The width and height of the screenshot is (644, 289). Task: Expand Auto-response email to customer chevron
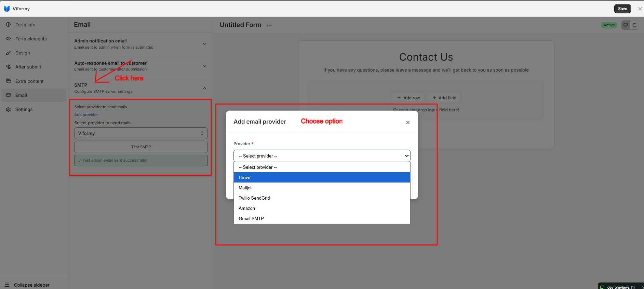pos(204,66)
